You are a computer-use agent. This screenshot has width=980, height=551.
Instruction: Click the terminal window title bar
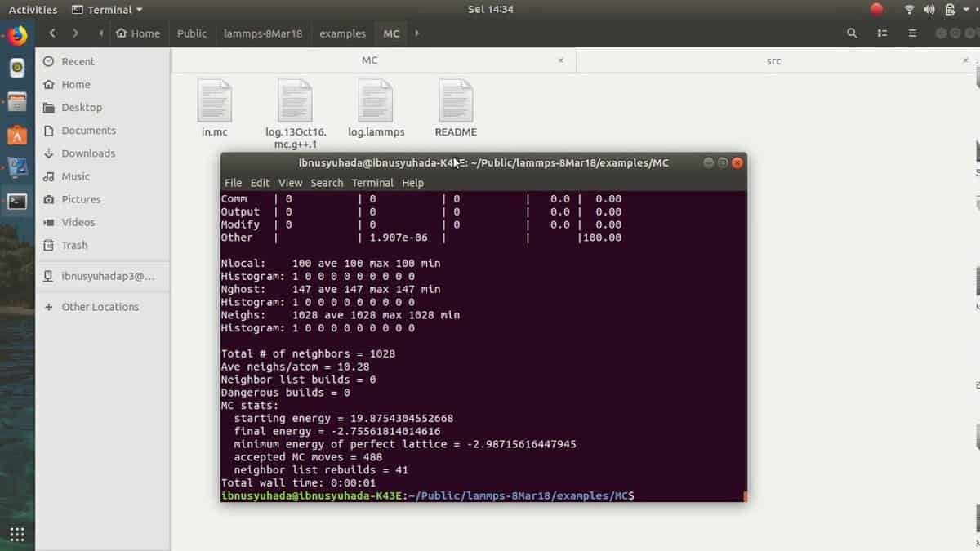pyautogui.click(x=483, y=162)
